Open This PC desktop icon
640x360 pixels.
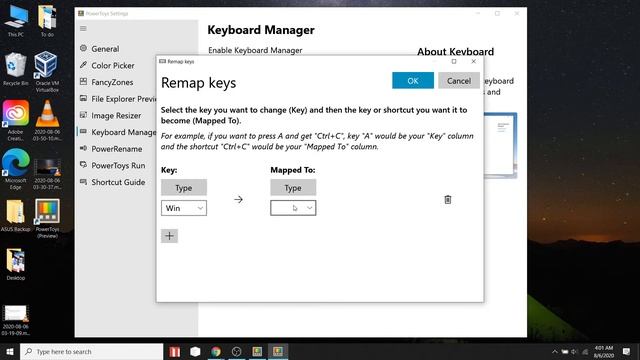pyautogui.click(x=16, y=20)
